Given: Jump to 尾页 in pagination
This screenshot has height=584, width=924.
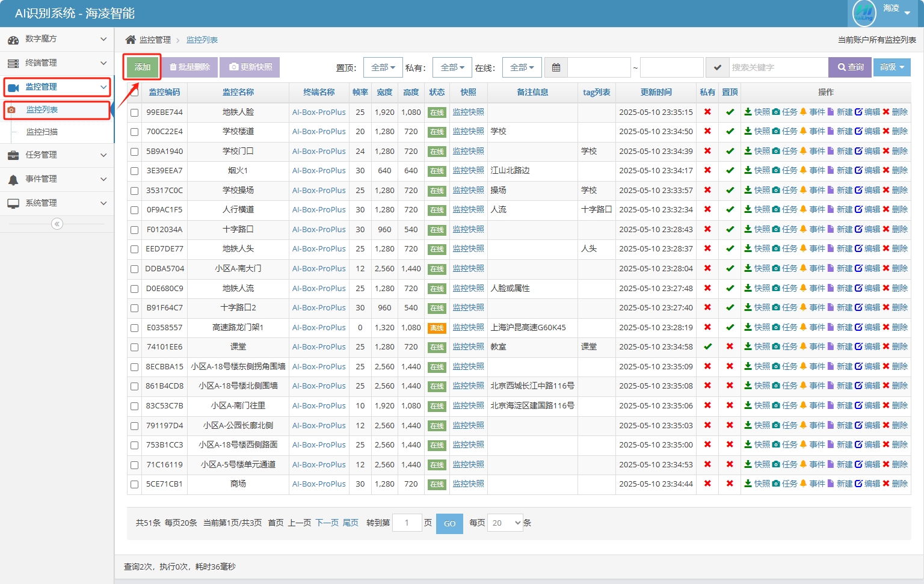Looking at the screenshot, I should (351, 523).
